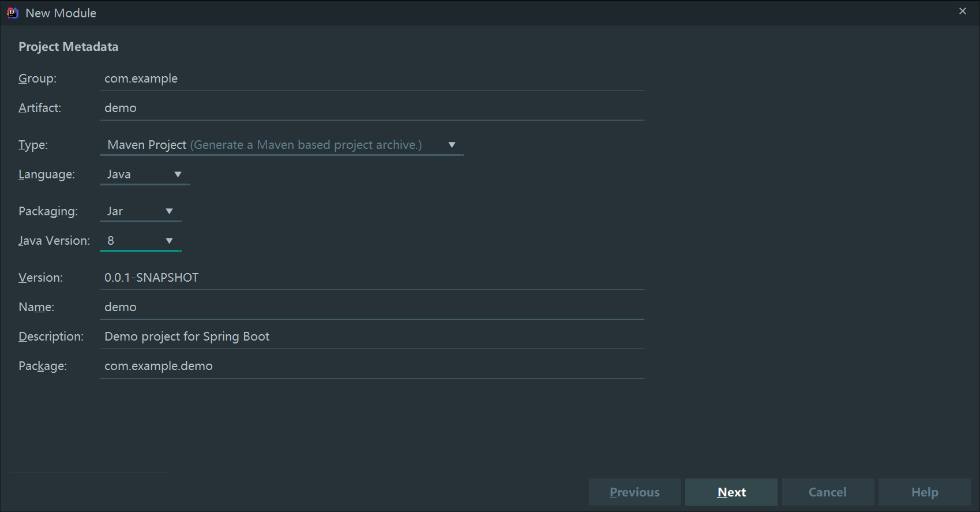The width and height of the screenshot is (980, 512).
Task: Go back with the Previous button
Action: [634, 492]
